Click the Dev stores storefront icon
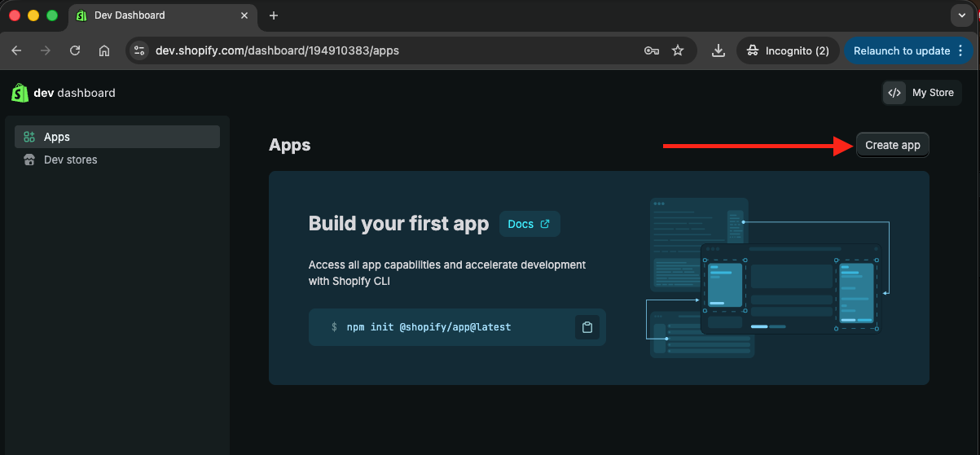980x455 pixels. click(x=29, y=160)
